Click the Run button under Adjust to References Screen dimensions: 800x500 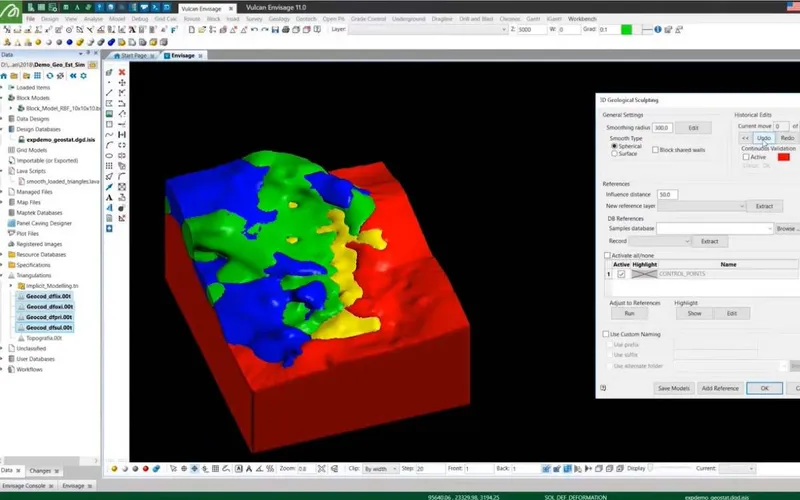(x=629, y=313)
